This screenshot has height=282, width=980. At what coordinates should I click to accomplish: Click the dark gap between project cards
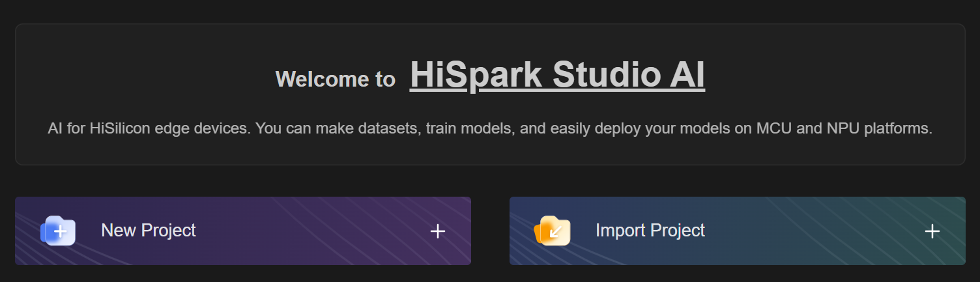click(490, 231)
